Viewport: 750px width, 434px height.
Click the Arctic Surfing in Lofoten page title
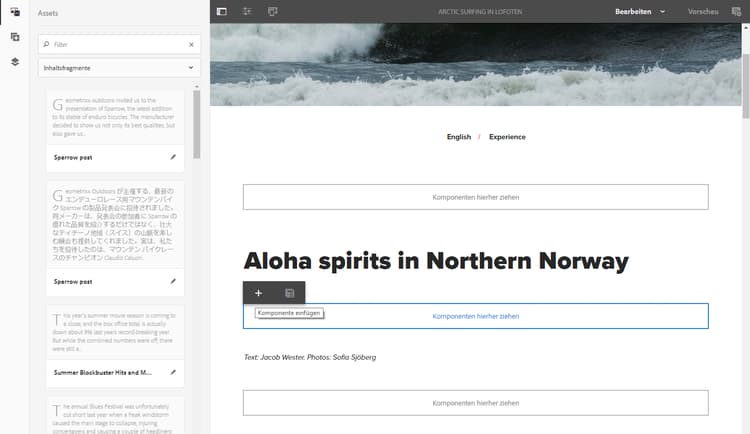tap(480, 11)
